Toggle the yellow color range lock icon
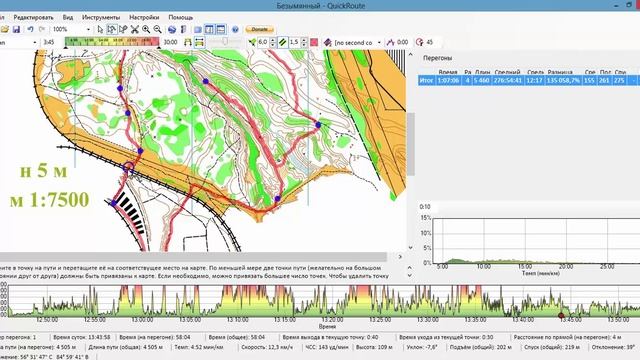Viewport: 640px width, 360px height. [199, 42]
